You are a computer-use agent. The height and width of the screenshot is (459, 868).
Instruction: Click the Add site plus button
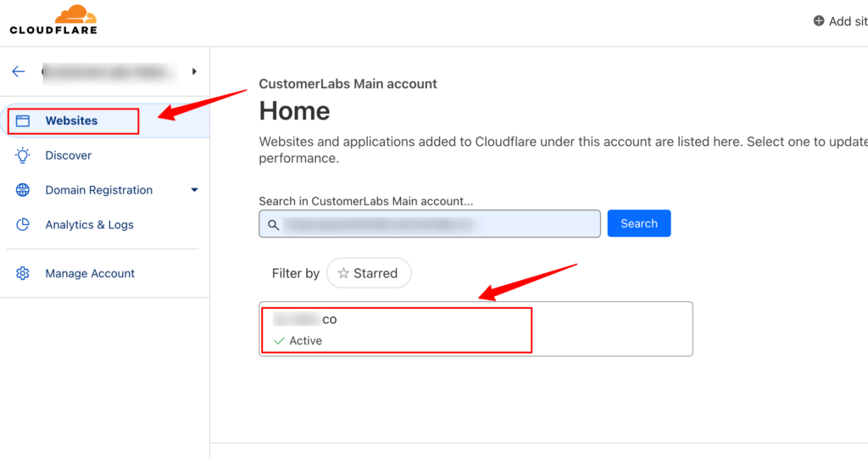pyautogui.click(x=840, y=21)
